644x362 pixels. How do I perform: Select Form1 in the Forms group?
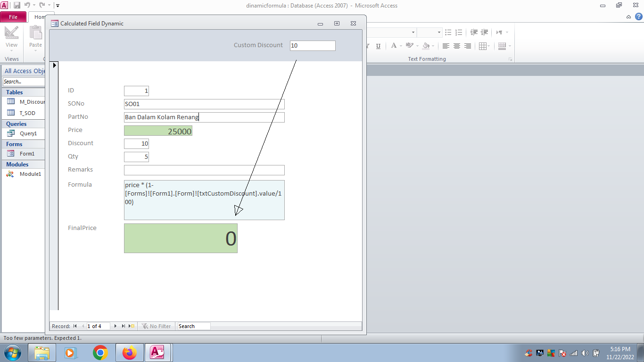click(x=24, y=154)
